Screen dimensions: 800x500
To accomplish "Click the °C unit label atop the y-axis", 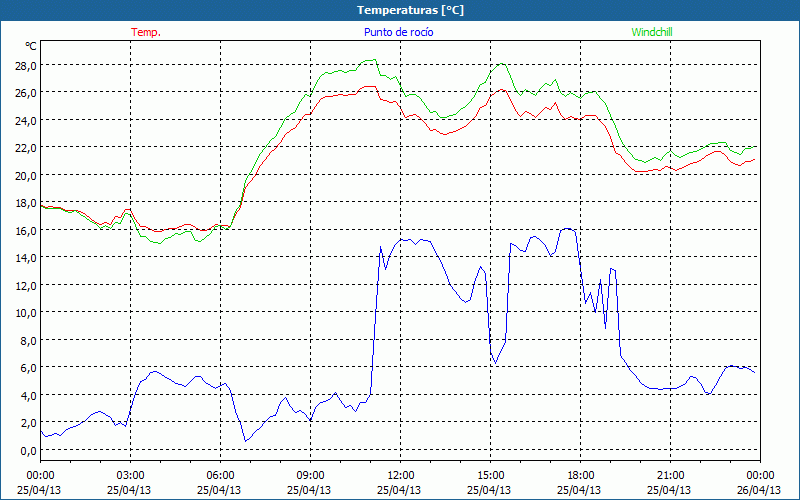I will coord(31,46).
